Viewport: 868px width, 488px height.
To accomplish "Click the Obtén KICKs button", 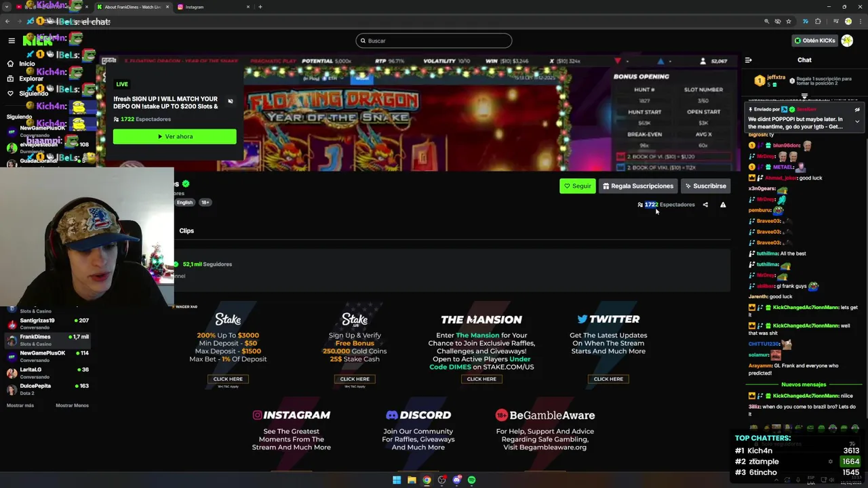I will (815, 41).
